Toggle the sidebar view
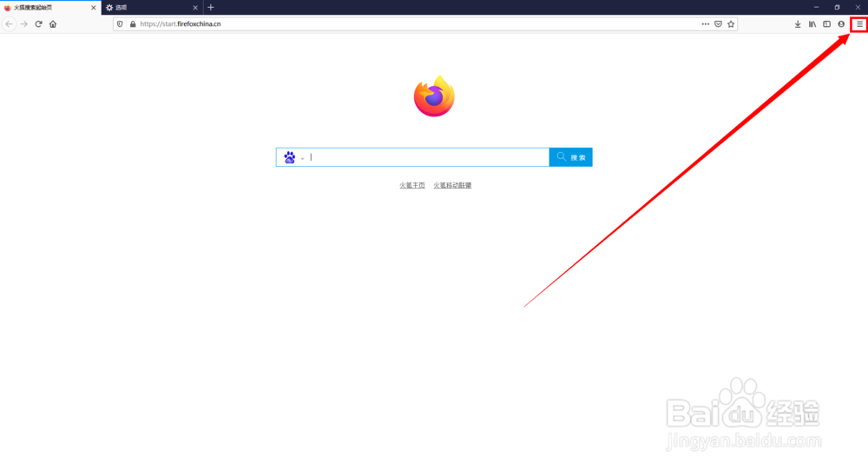The image size is (868, 470). tap(826, 23)
